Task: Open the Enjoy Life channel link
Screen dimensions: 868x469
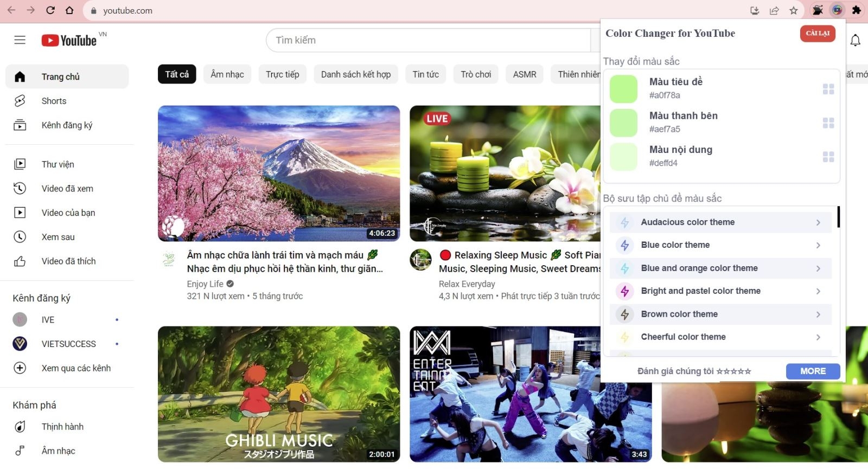Action: 205,284
